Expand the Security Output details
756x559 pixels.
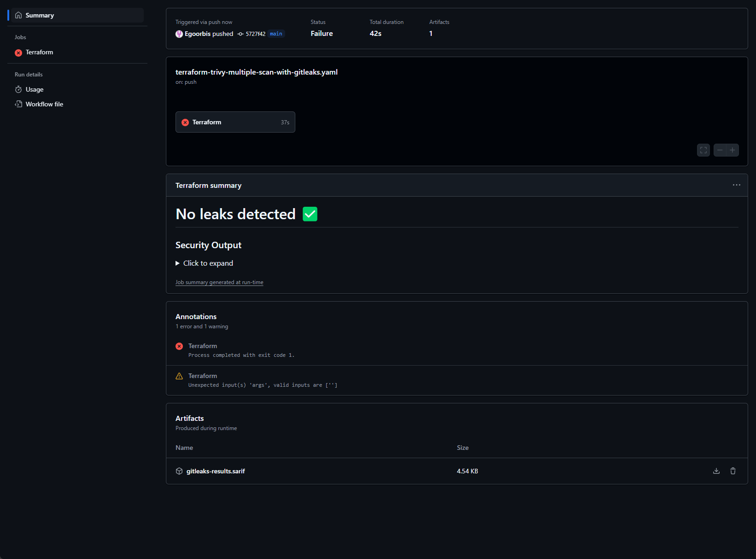click(x=208, y=263)
